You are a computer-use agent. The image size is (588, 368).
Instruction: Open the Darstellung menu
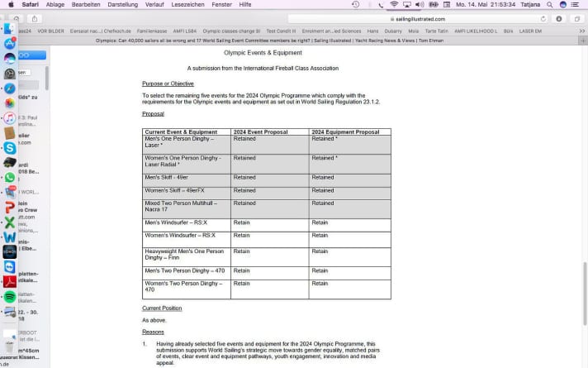coord(122,4)
